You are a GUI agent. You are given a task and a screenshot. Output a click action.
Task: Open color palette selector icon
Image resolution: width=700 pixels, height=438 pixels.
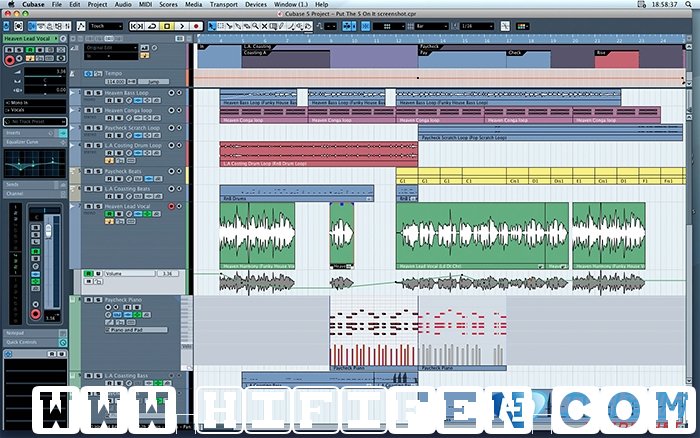coord(521,26)
